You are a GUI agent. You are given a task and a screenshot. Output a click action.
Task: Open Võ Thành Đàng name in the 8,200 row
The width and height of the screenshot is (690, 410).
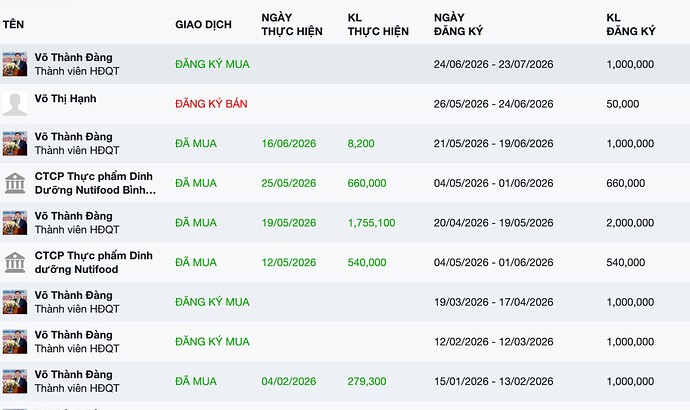click(x=73, y=137)
